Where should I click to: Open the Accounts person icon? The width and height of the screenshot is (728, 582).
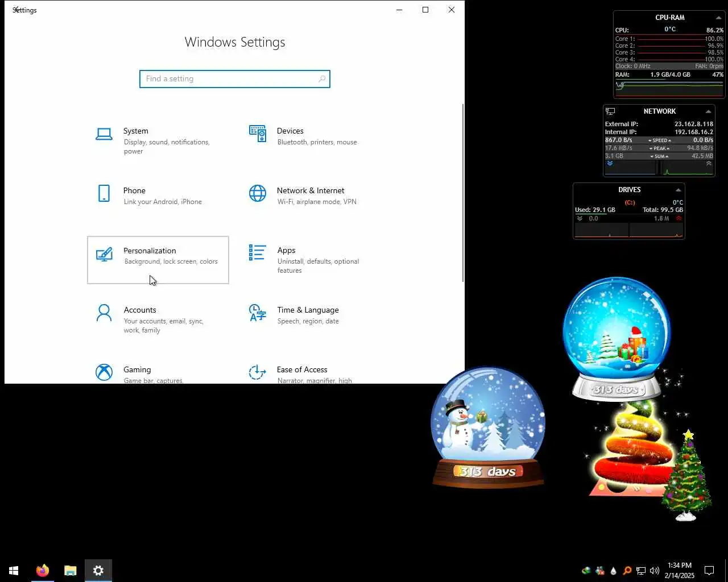[104, 313]
